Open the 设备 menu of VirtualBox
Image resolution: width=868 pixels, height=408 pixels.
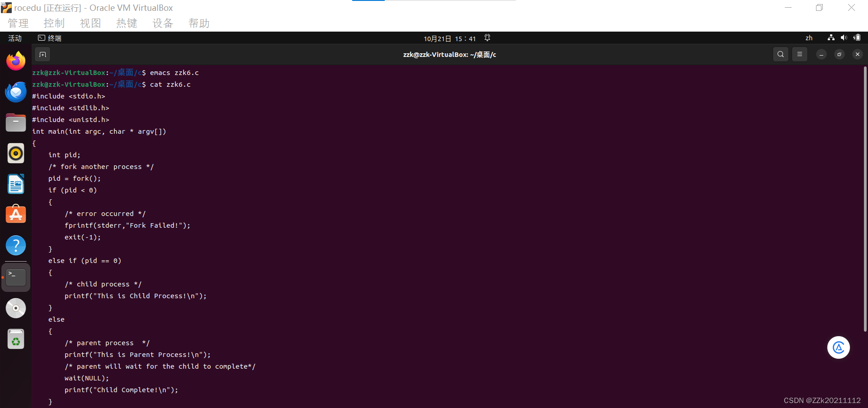click(163, 23)
